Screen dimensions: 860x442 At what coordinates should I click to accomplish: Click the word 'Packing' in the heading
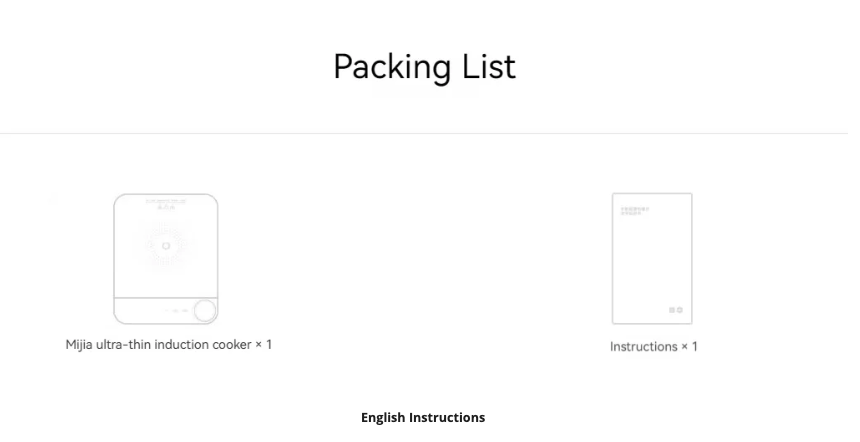(392, 68)
